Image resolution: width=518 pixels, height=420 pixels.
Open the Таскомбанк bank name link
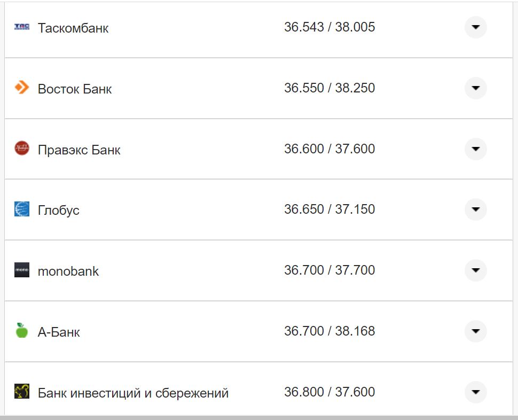[73, 28]
